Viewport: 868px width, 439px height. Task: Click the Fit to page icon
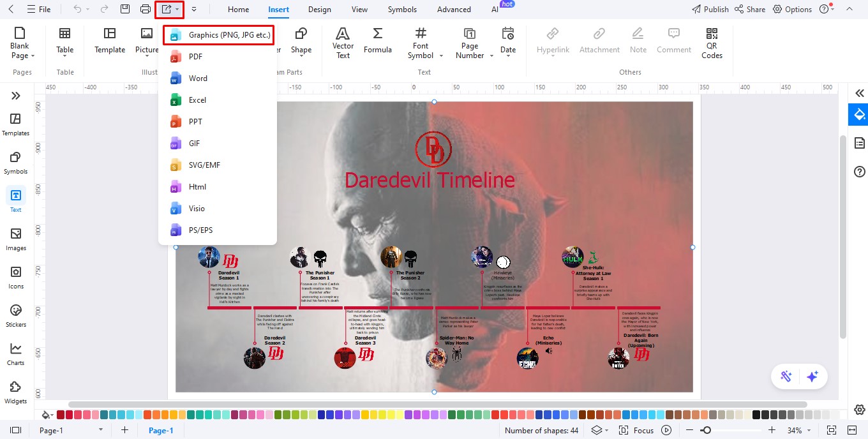(x=831, y=431)
